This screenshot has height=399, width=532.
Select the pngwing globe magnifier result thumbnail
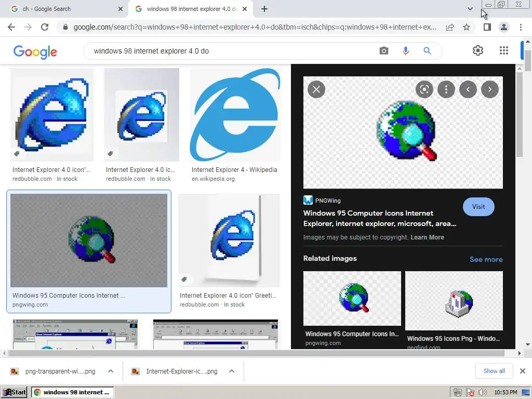click(x=89, y=241)
